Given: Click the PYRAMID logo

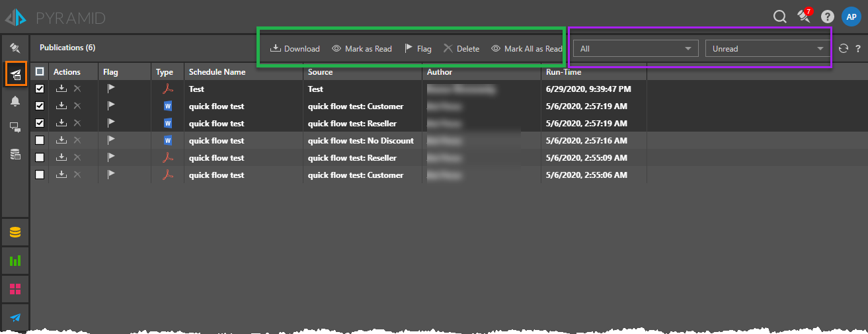Looking at the screenshot, I should point(55,18).
